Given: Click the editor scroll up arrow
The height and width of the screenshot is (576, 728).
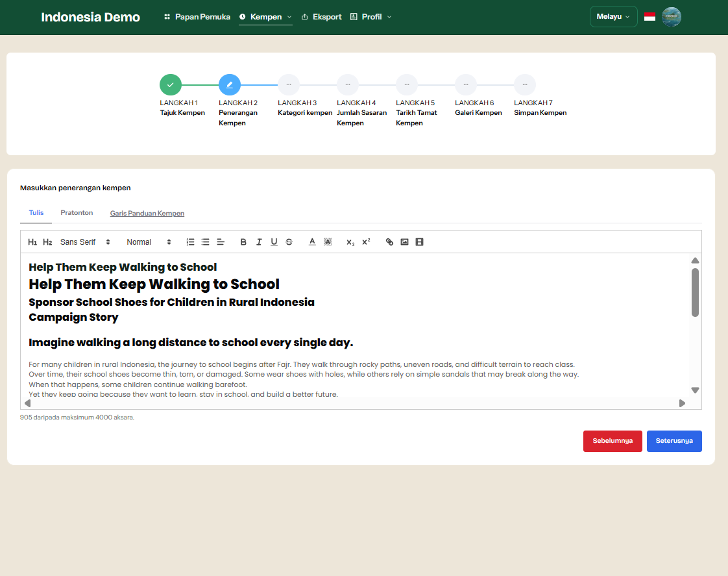Looking at the screenshot, I should point(695,260).
